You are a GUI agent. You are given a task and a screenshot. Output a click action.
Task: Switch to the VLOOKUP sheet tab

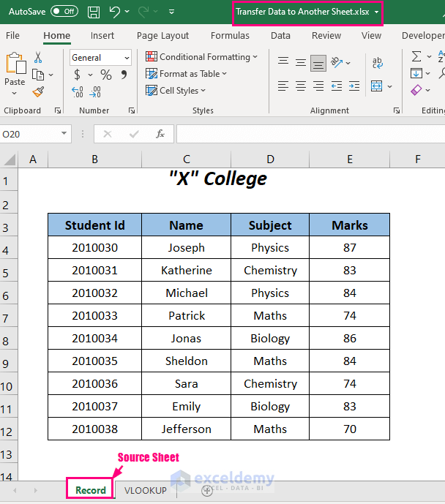[145, 490]
